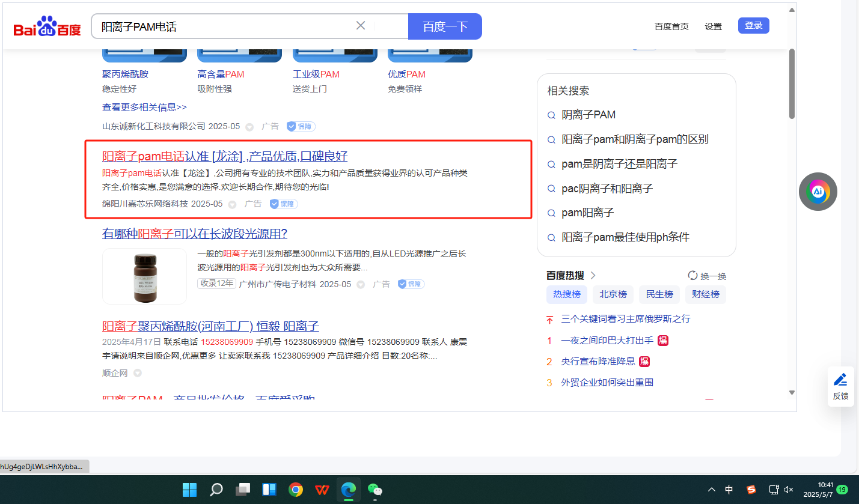Open the Windows Start menu
Screen dimensions: 859x504
189,490
